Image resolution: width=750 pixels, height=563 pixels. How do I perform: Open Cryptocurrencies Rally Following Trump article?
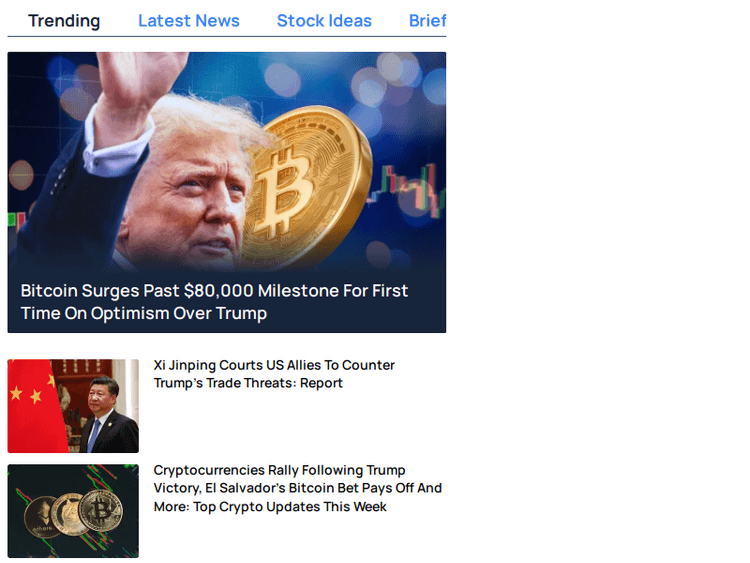(298, 488)
